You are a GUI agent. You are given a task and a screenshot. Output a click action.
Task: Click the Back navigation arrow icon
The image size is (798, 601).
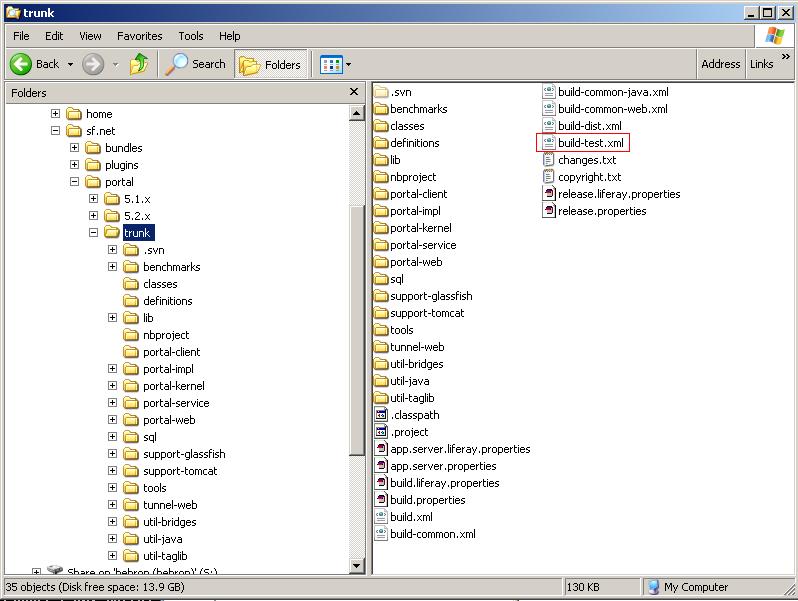click(21, 64)
